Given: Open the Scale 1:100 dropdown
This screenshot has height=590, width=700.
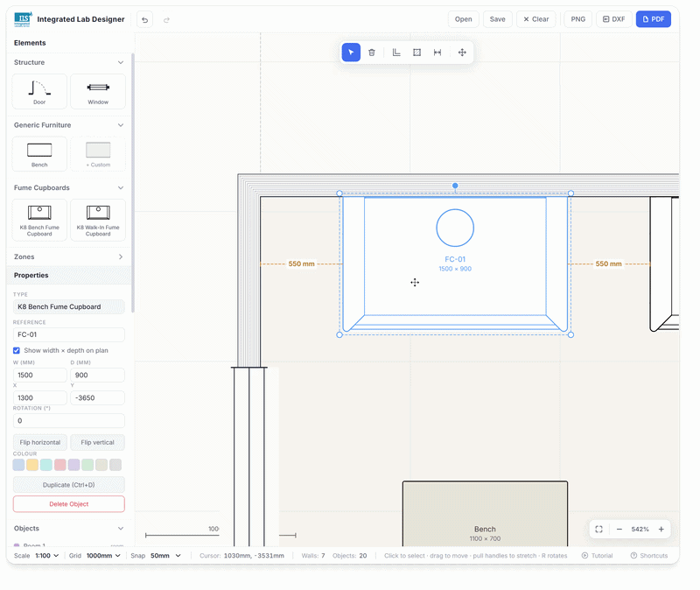Looking at the screenshot, I should [x=47, y=556].
